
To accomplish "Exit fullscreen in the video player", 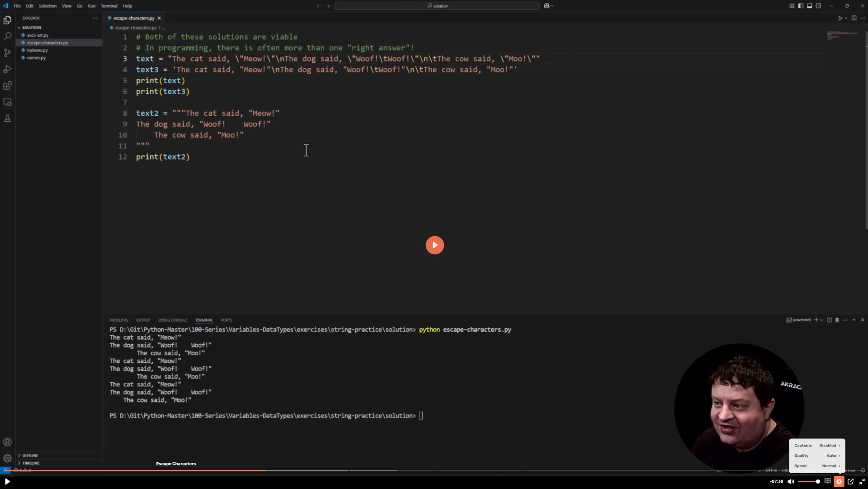I will tap(862, 481).
